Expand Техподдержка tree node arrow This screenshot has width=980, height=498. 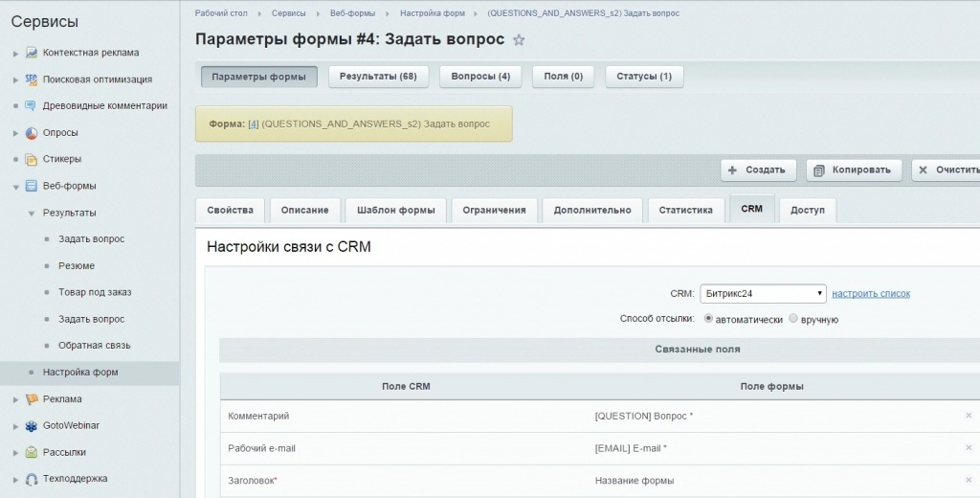15,480
